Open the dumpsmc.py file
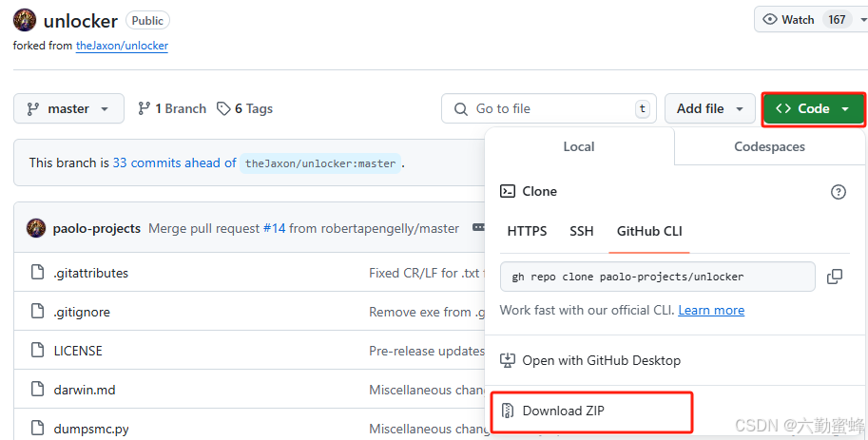Screen dimensions: 868x440 91,429
